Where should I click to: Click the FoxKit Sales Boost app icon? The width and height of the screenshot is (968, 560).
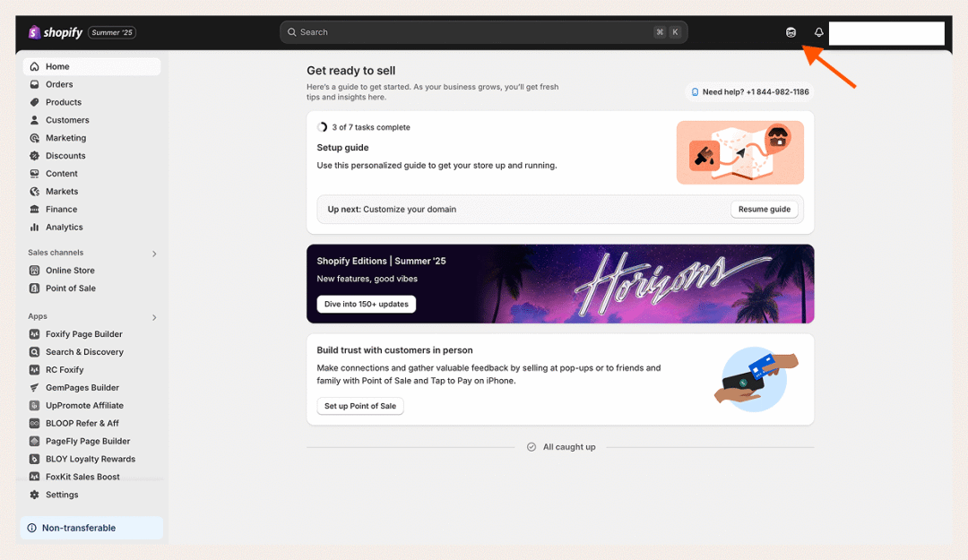coord(35,477)
